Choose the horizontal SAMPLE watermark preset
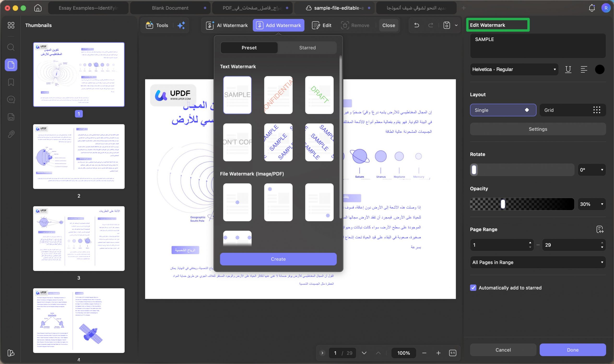This screenshot has height=364, width=614. click(237, 95)
